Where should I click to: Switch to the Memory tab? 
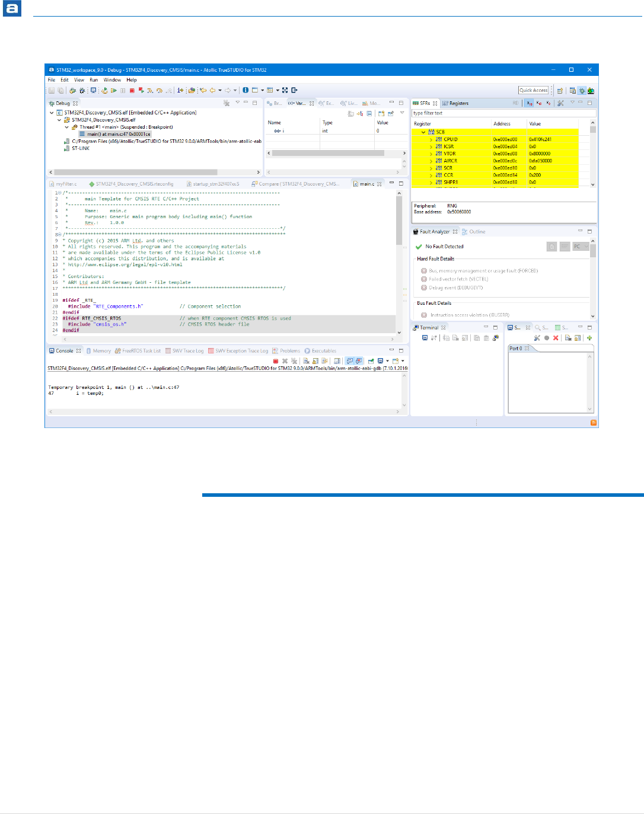(x=98, y=351)
